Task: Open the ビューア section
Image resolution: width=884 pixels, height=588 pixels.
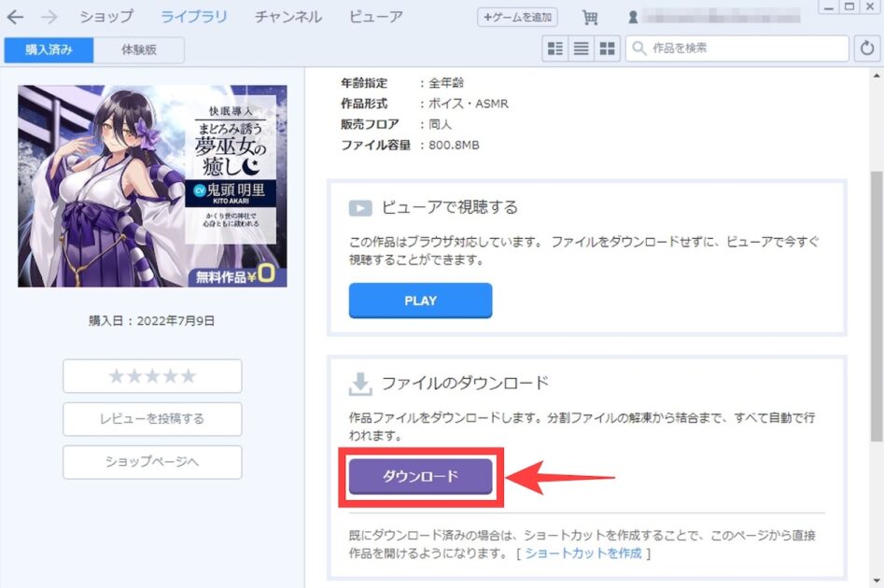Action: click(376, 16)
